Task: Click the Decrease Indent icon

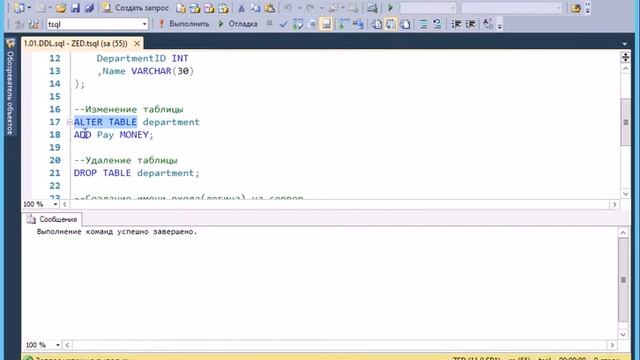Action: click(456, 24)
